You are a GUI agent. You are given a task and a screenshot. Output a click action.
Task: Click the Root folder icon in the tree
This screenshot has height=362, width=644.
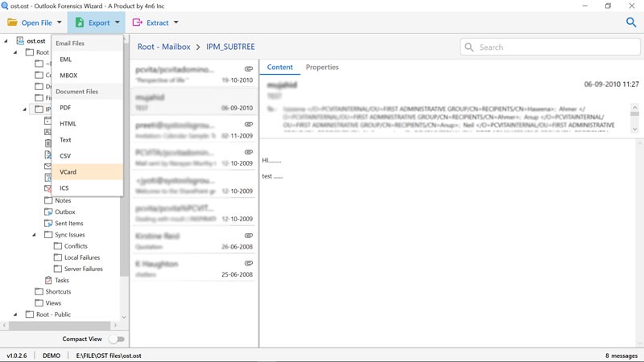point(30,52)
